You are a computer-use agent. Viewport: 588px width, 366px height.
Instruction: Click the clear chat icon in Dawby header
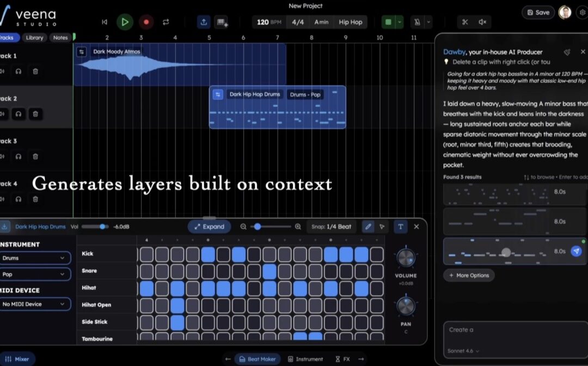click(567, 52)
